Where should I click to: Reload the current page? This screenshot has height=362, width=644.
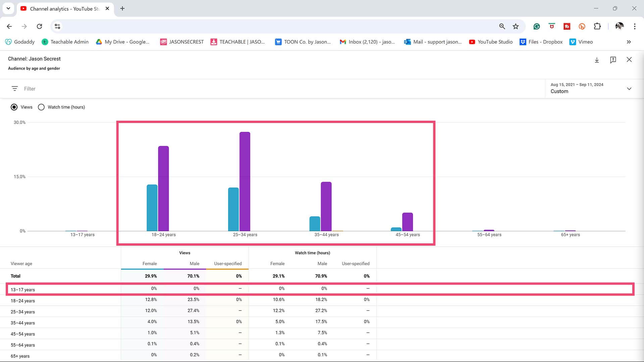pos(39,26)
